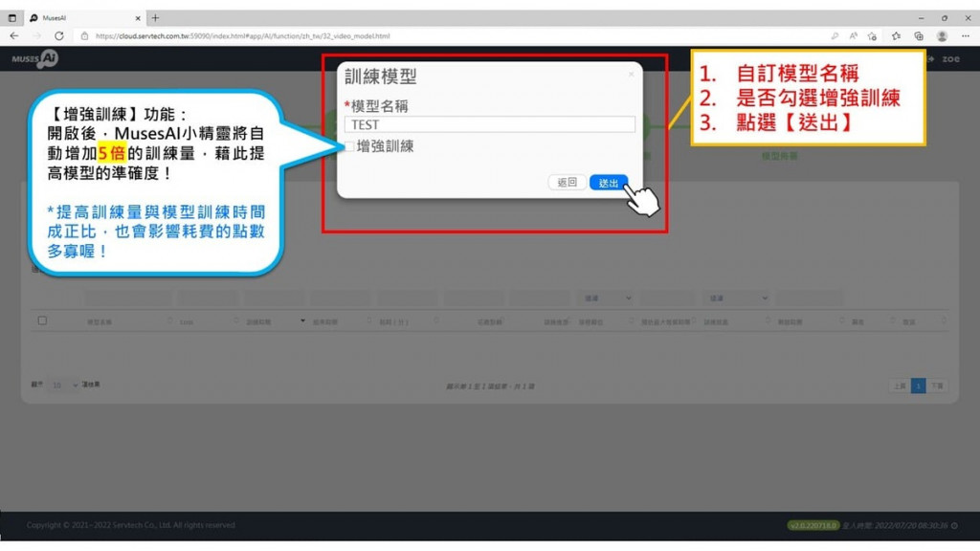Open the favorites list icon
The width and height of the screenshot is (980, 551).
(x=896, y=36)
